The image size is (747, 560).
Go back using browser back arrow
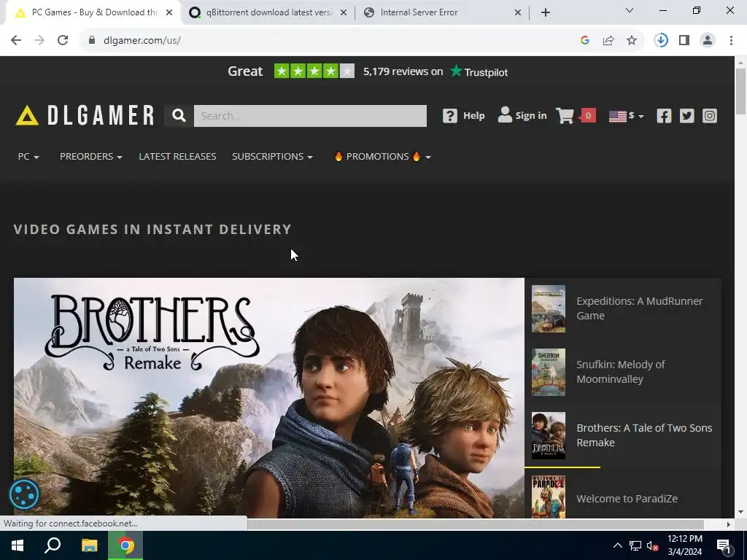pos(16,41)
